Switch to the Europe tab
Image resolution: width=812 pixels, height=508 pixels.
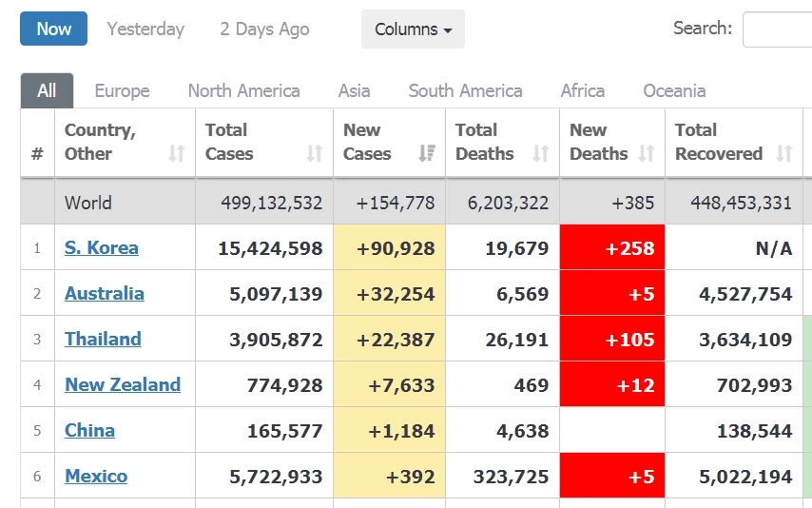[x=122, y=91]
